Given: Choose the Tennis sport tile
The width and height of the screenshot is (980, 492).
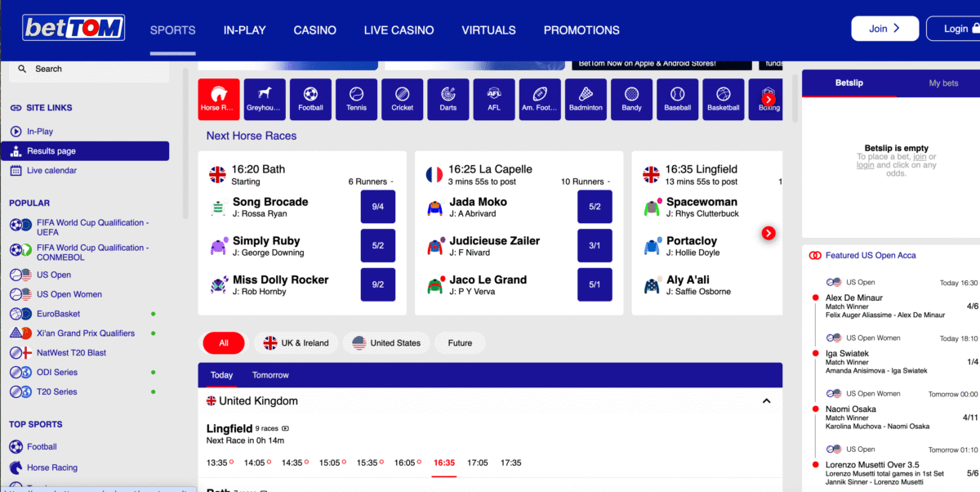Looking at the screenshot, I should [356, 100].
